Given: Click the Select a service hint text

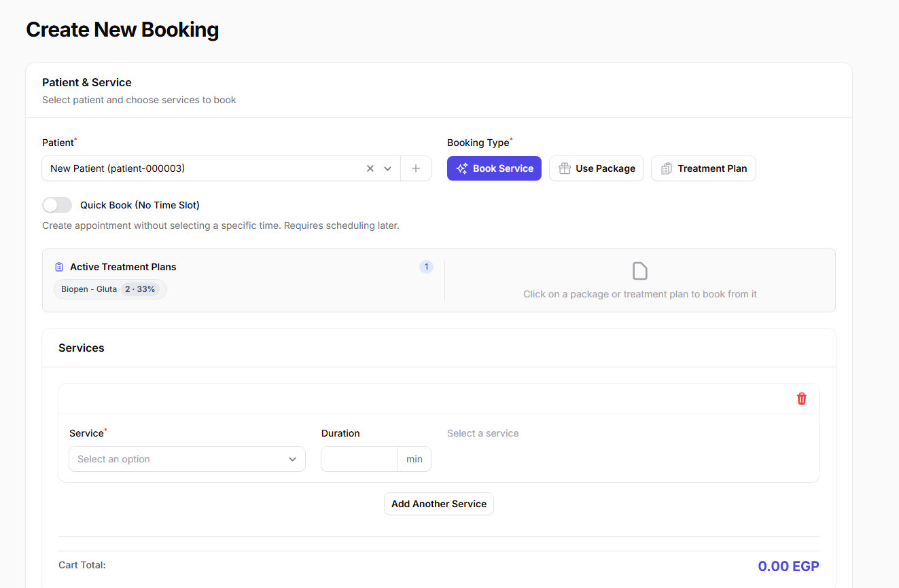Looking at the screenshot, I should (x=483, y=433).
